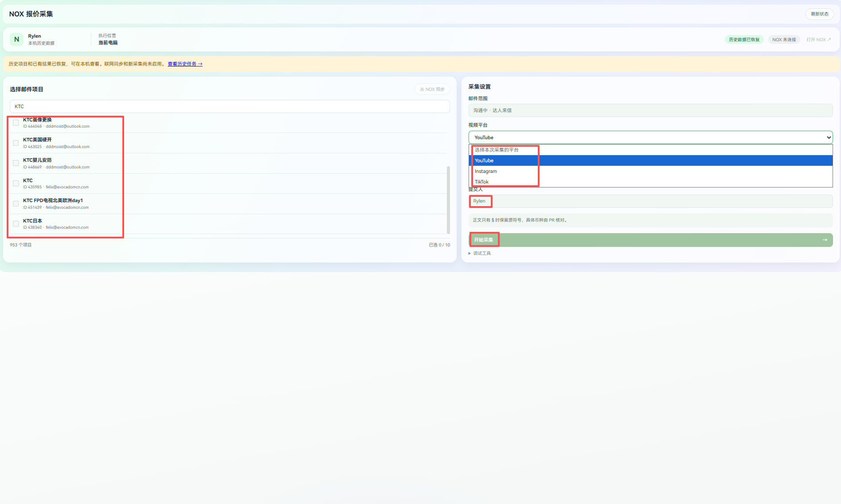Click the KTC画像更换 project name
Viewport: 841px width, 504px height.
[x=37, y=120]
